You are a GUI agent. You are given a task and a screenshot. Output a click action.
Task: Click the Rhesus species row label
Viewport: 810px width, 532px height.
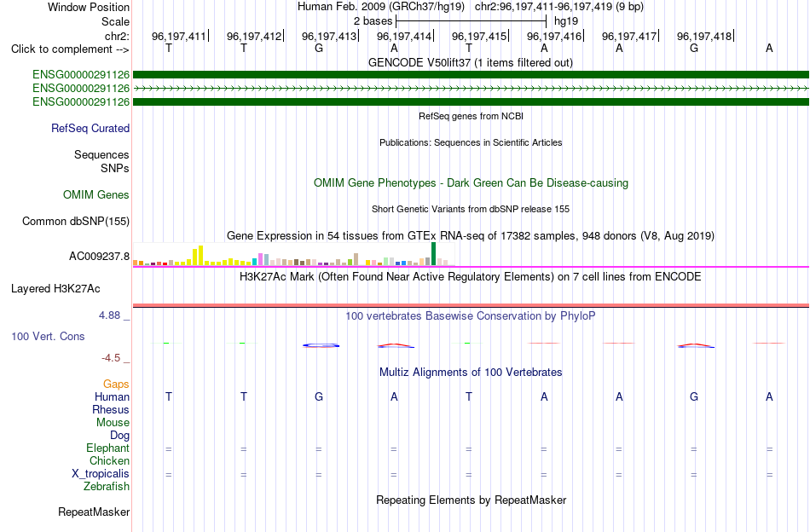click(111, 409)
